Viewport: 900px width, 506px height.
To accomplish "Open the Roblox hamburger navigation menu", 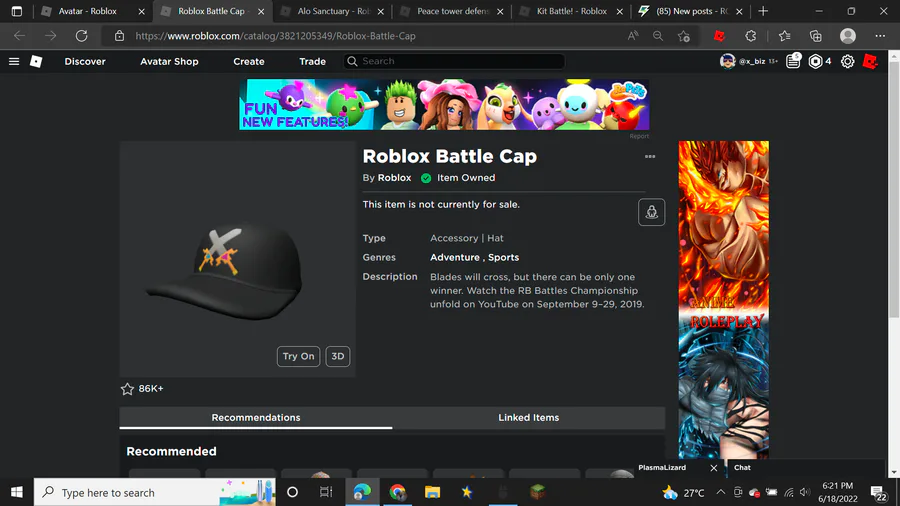I will pos(14,61).
